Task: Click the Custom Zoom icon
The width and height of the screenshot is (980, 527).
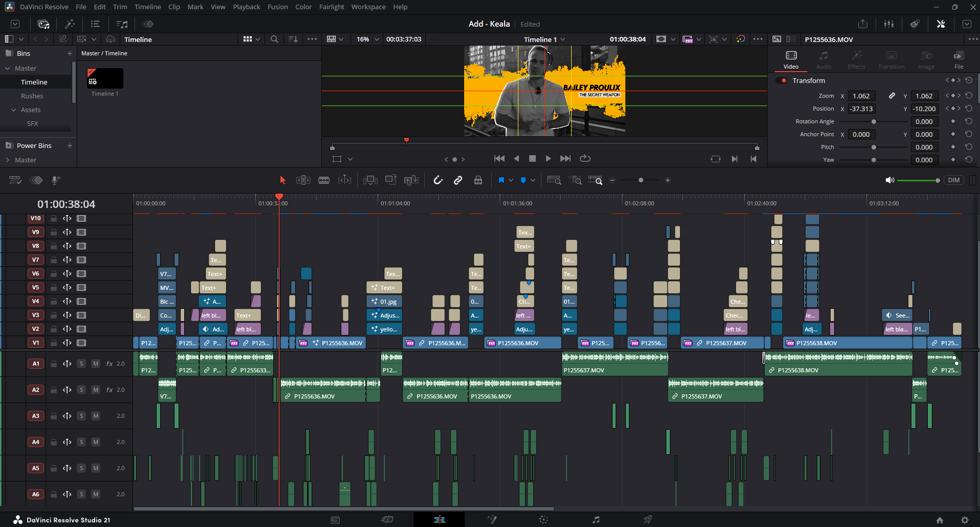Action: tap(595, 180)
